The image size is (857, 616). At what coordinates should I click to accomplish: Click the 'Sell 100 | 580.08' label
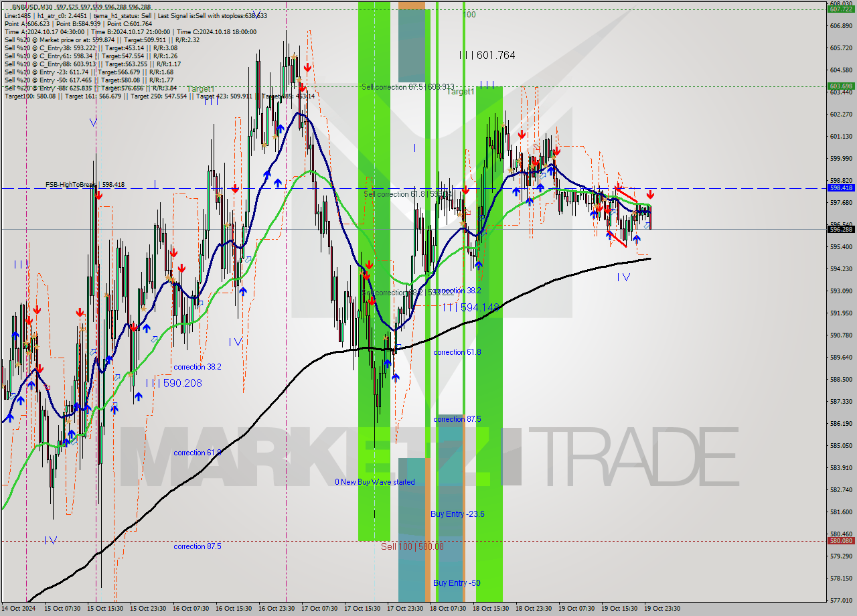[412, 546]
